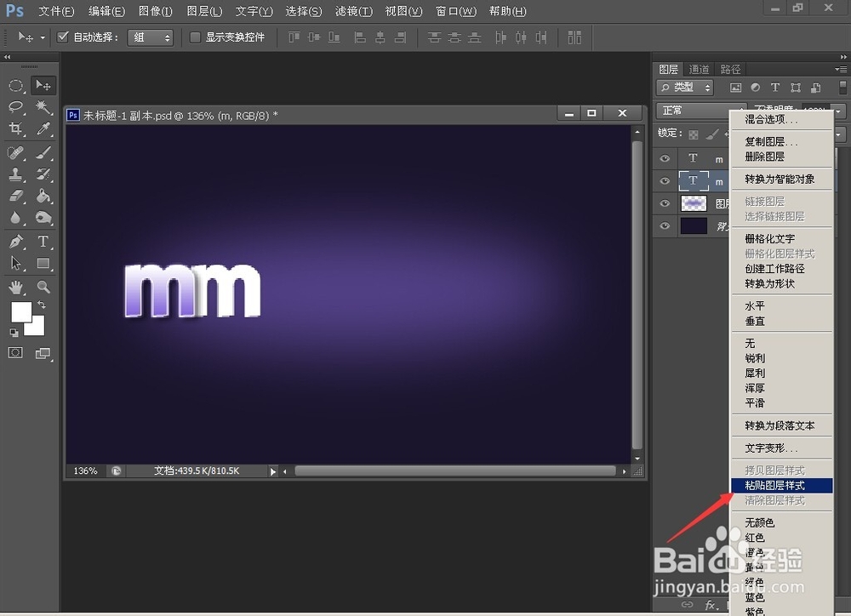Select the Pen tool
851x616 pixels.
pyautogui.click(x=15, y=242)
